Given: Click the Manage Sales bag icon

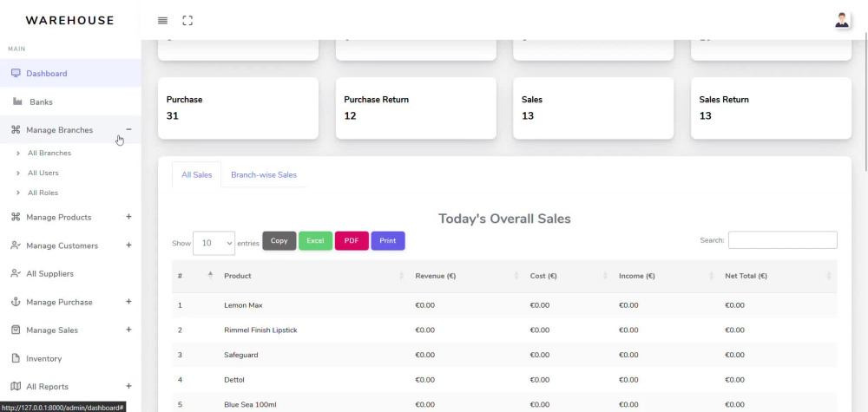Looking at the screenshot, I should pos(16,330).
